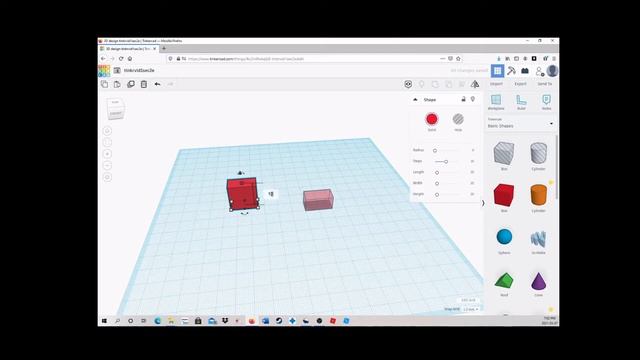Click the Tinkercad logo
Viewport: 640px width, 360px height.
[104, 71]
